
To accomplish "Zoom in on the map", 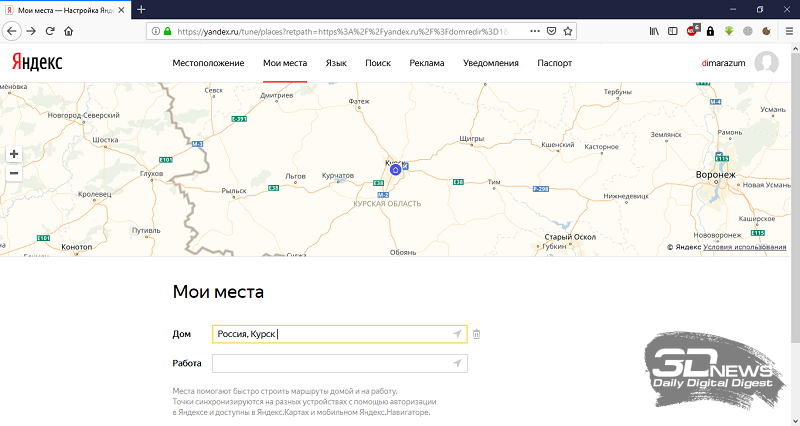I will (14, 154).
